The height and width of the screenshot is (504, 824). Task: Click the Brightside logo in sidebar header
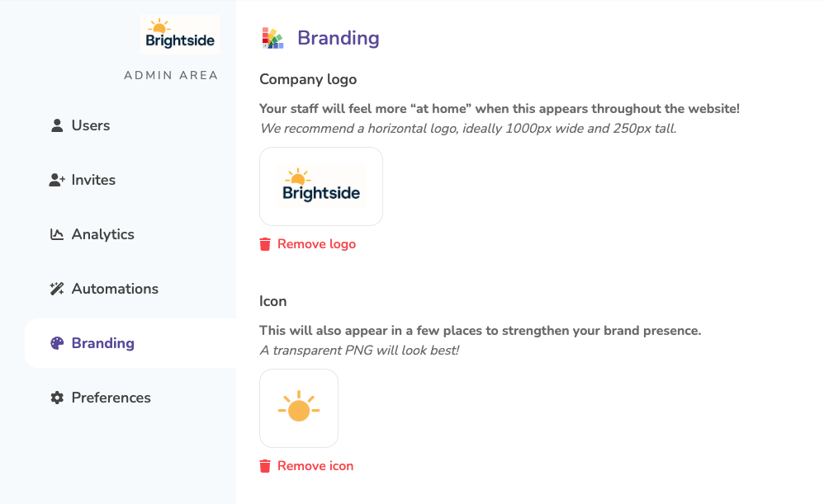click(180, 35)
